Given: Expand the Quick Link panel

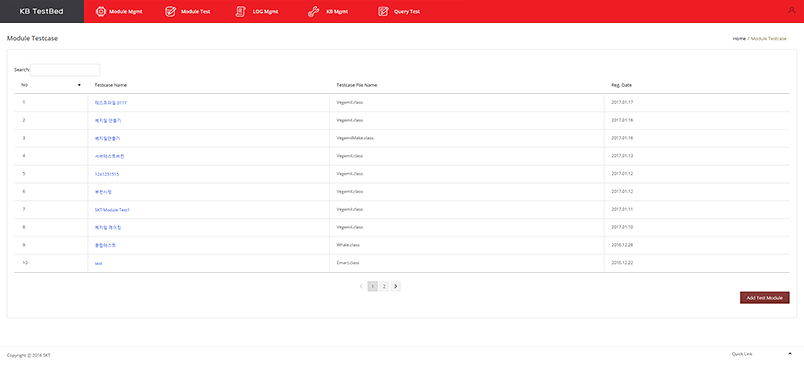Looking at the screenshot, I should [x=789, y=354].
